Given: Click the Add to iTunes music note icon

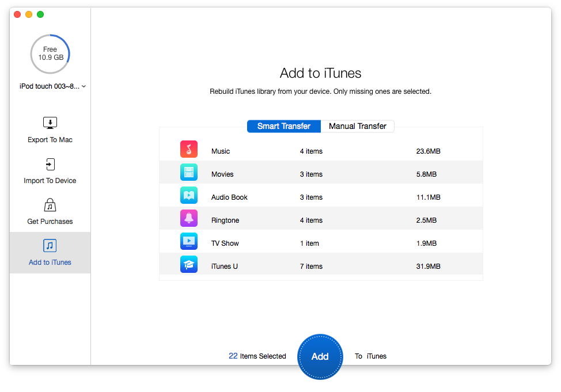Looking at the screenshot, I should 50,246.
